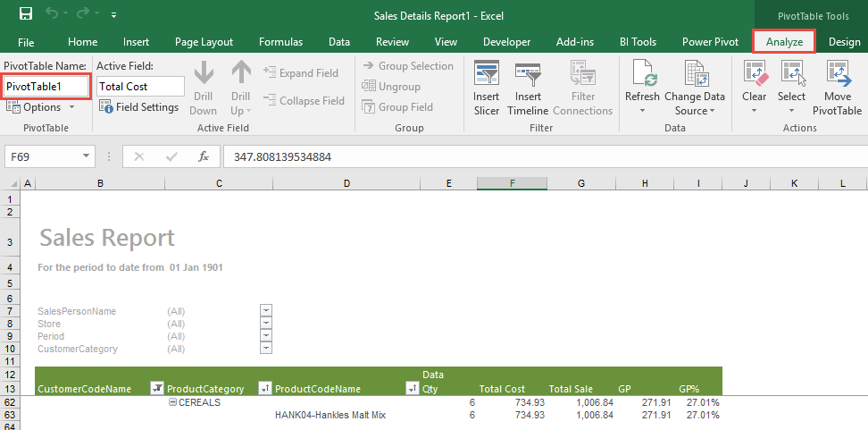Cancel formula entry with the X icon
The height and width of the screenshot is (430, 868).
139,156
